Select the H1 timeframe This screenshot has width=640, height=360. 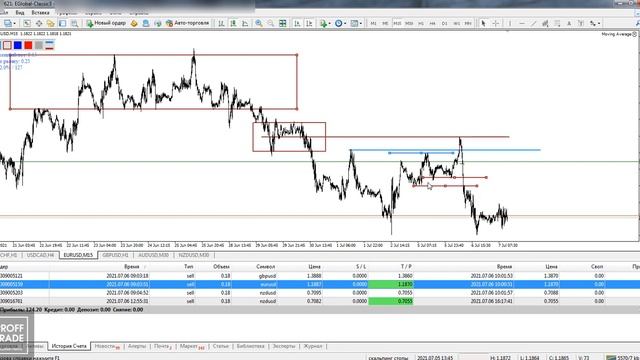421,23
